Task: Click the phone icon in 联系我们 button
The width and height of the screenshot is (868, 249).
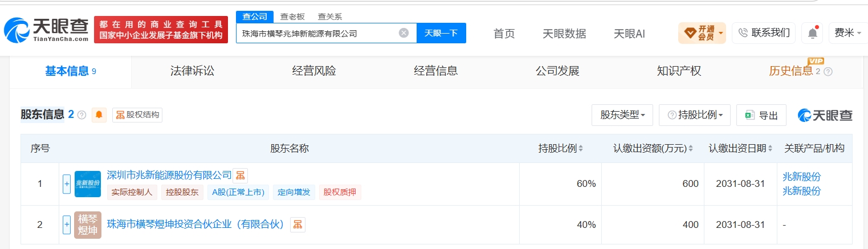Action: click(x=743, y=33)
